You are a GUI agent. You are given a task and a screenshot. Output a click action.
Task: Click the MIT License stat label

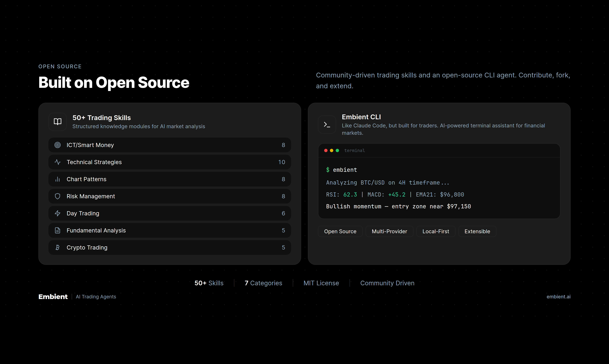click(x=321, y=283)
